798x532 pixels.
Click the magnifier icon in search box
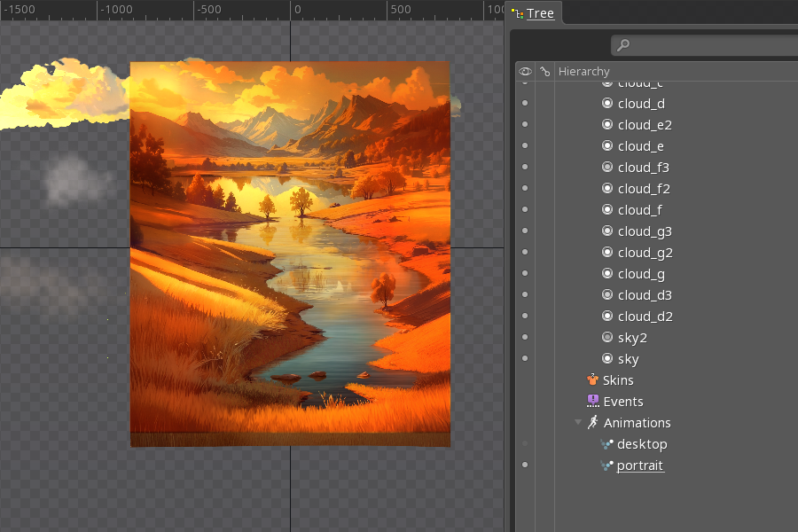click(623, 45)
